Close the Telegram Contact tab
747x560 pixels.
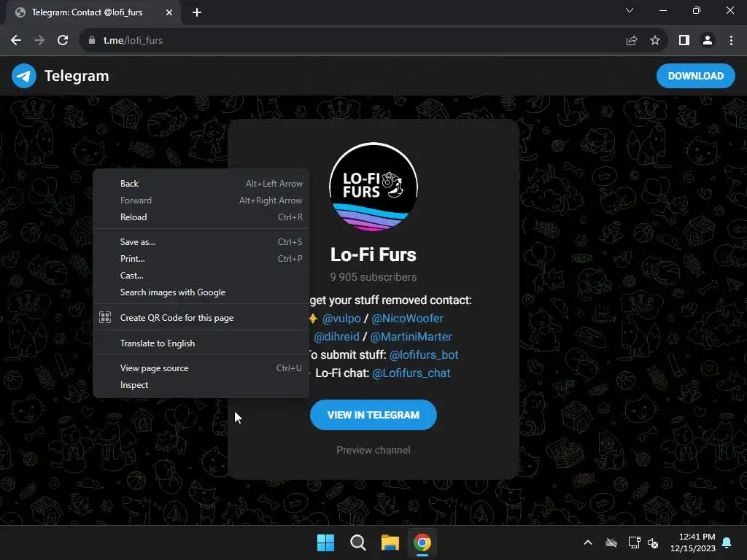169,12
